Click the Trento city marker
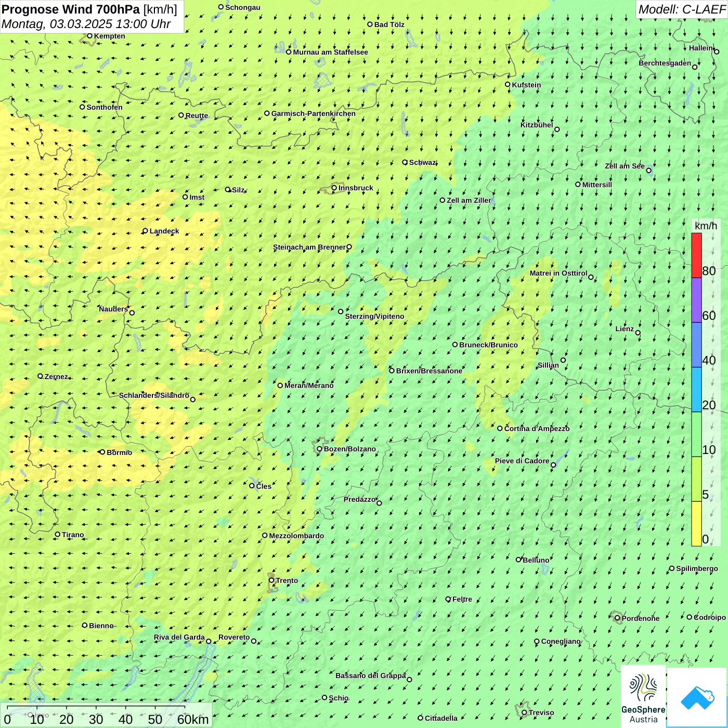The height and width of the screenshot is (728, 728). pos(271,580)
